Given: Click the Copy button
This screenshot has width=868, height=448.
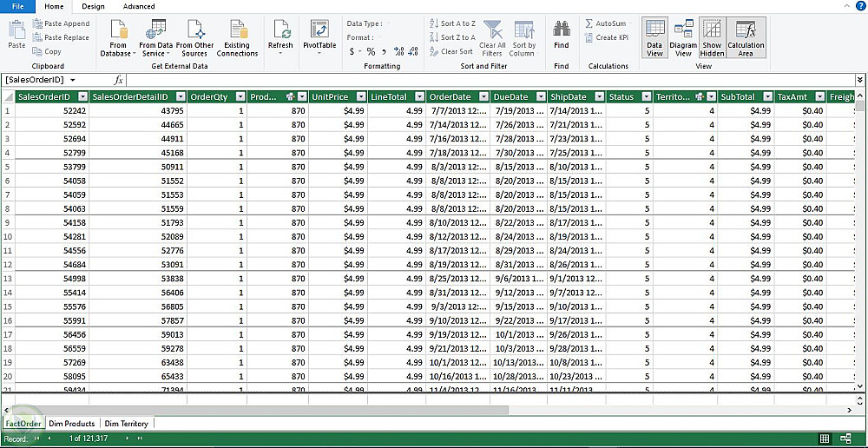Looking at the screenshot, I should click(47, 51).
